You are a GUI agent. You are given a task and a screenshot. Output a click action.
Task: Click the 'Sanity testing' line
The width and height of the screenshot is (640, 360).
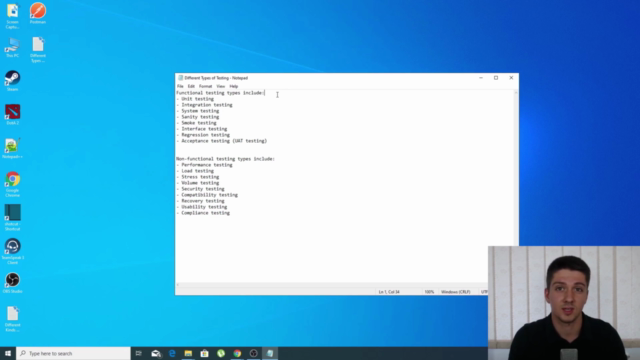coord(198,117)
